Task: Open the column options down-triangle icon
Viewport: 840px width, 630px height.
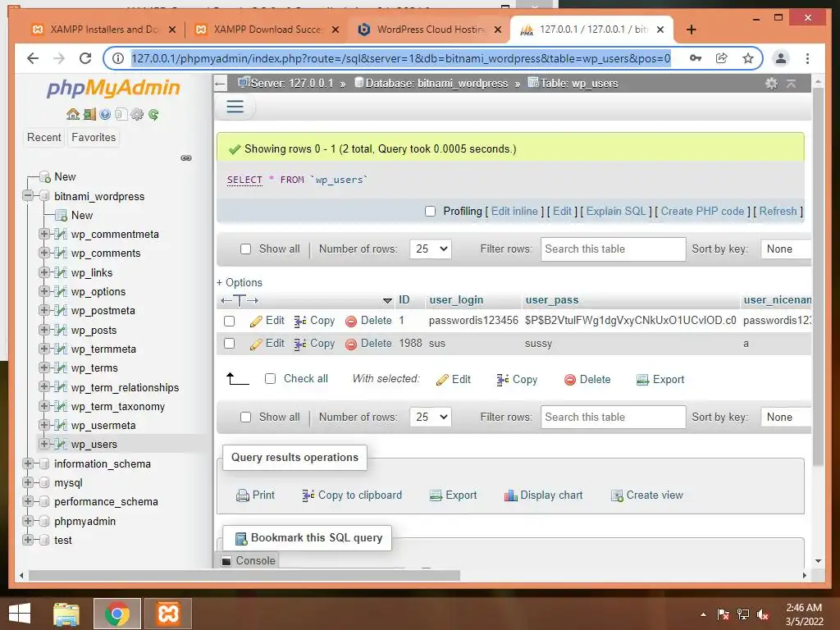Action: click(387, 300)
